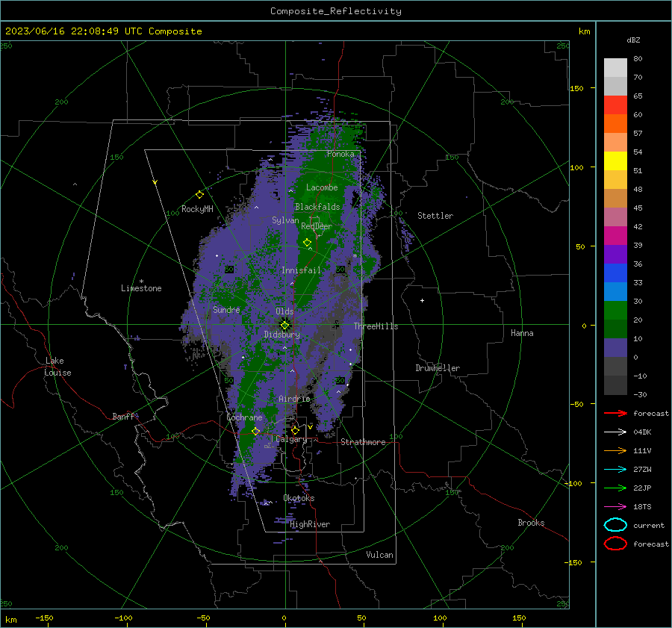This screenshot has width=672, height=628.
Task: Click the Strathmore label
Action: tap(363, 442)
